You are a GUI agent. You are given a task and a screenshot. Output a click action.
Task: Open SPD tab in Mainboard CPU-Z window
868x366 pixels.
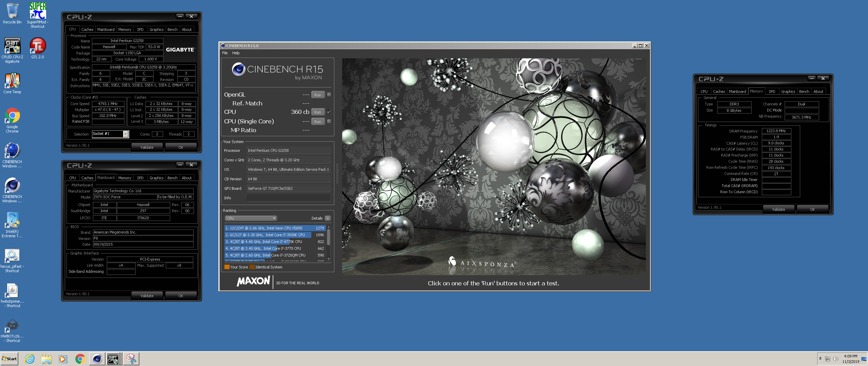140,178
